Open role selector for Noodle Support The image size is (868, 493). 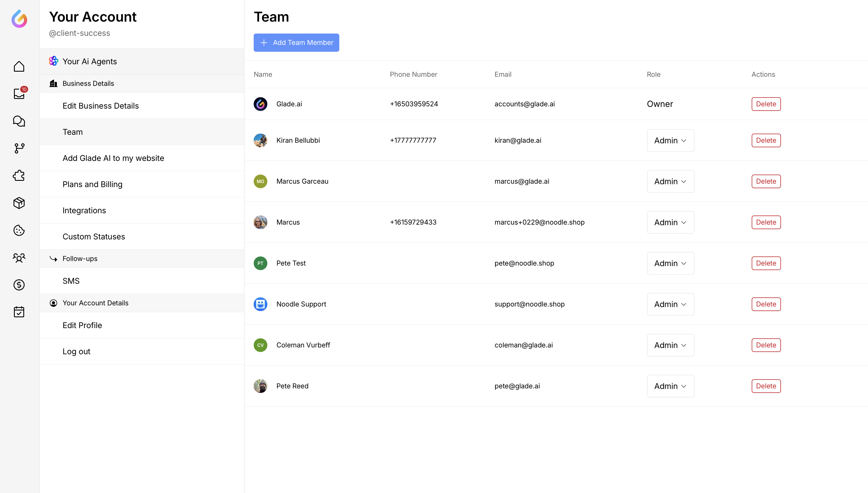click(x=670, y=304)
